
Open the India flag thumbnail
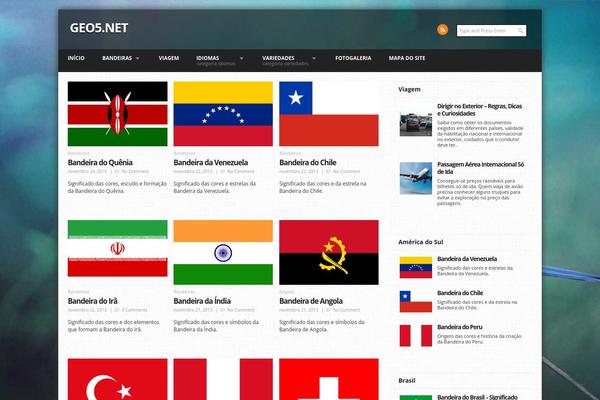click(x=223, y=252)
